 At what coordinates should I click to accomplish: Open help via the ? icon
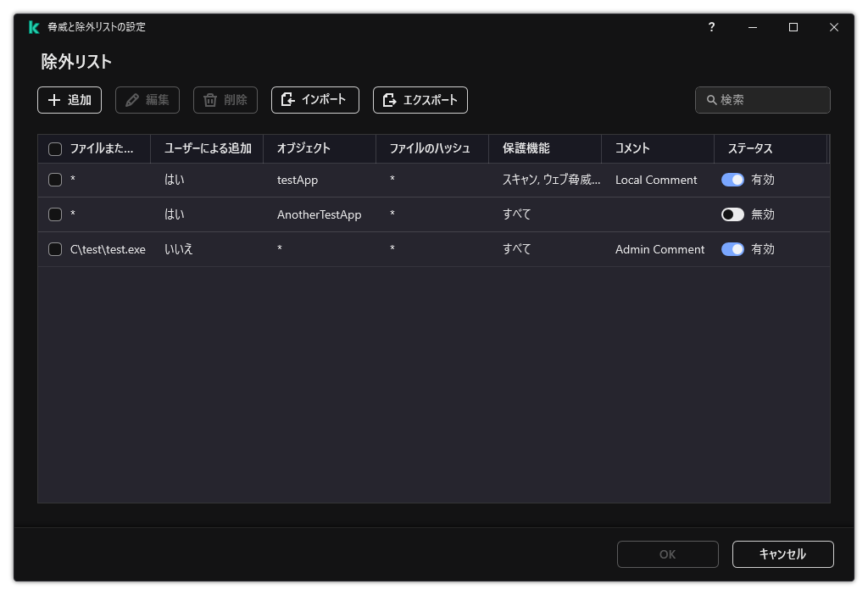point(711,26)
